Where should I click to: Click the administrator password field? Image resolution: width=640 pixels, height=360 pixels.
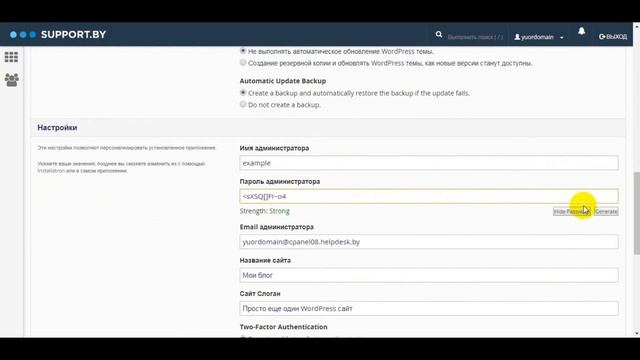(x=429, y=196)
